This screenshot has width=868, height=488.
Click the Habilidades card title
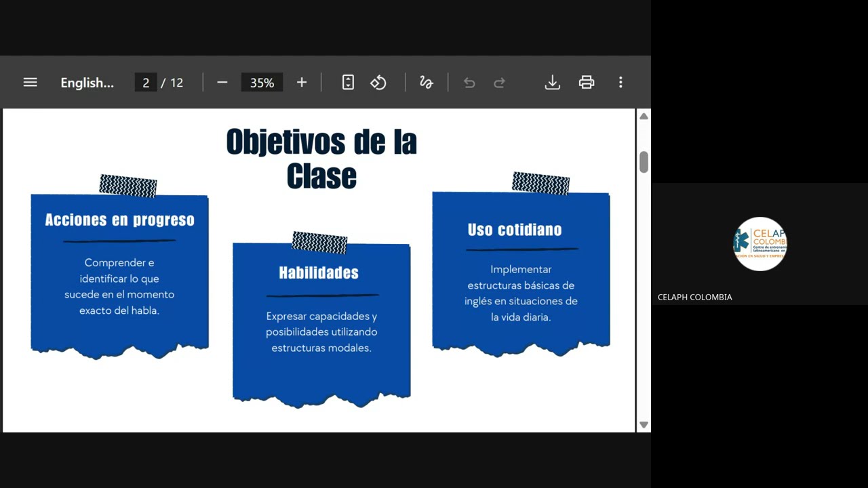pos(319,272)
